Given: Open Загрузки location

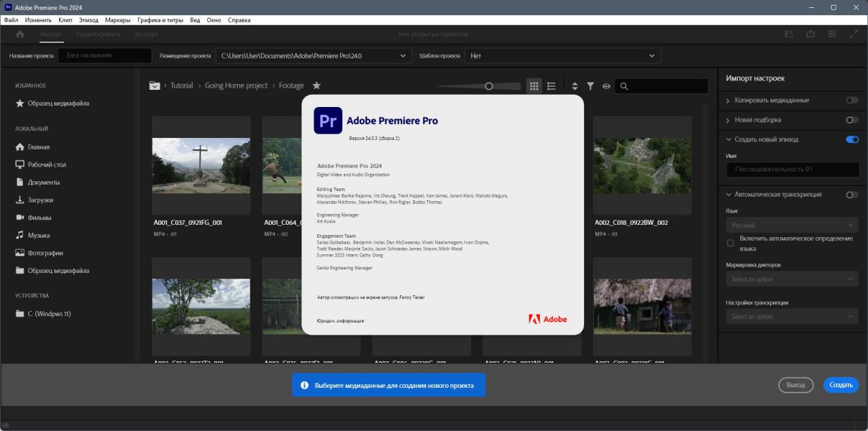Looking at the screenshot, I should coord(35,200).
